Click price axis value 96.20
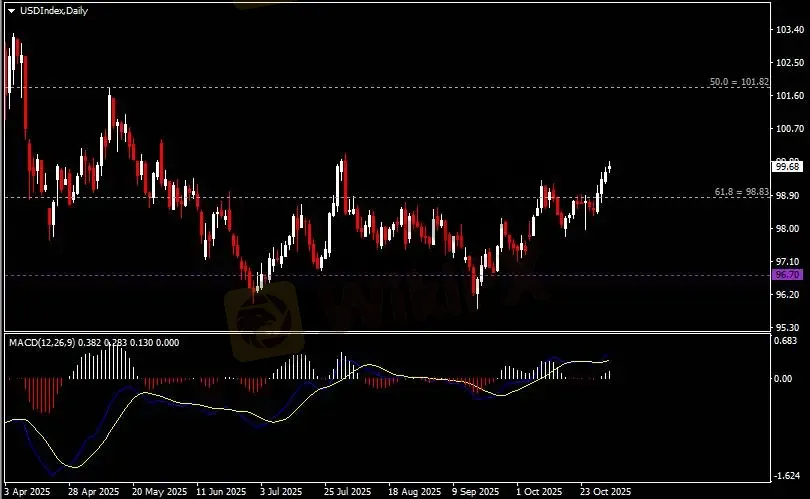Viewport: 810px width, 499px height. [788, 294]
